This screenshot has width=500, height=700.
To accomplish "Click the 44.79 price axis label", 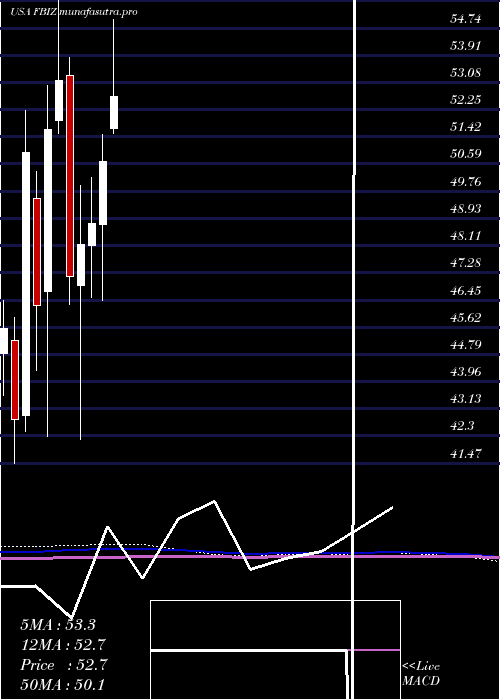I will pos(466,345).
